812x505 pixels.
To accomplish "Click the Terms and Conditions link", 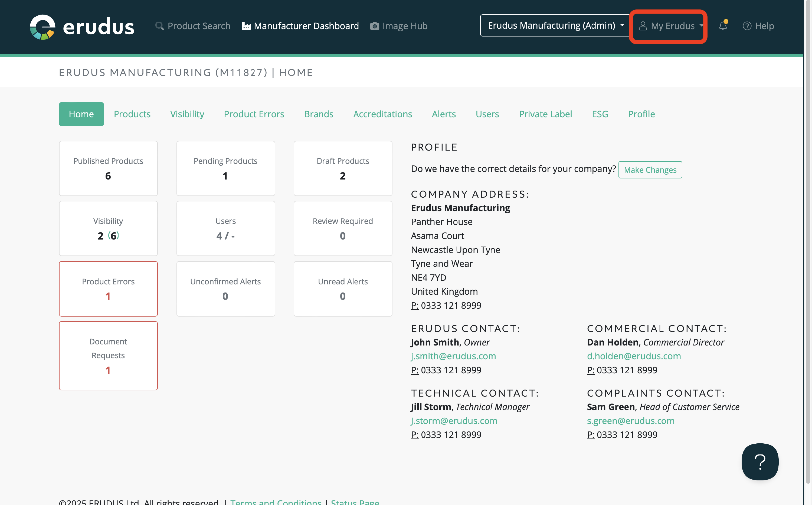I will [276, 502].
